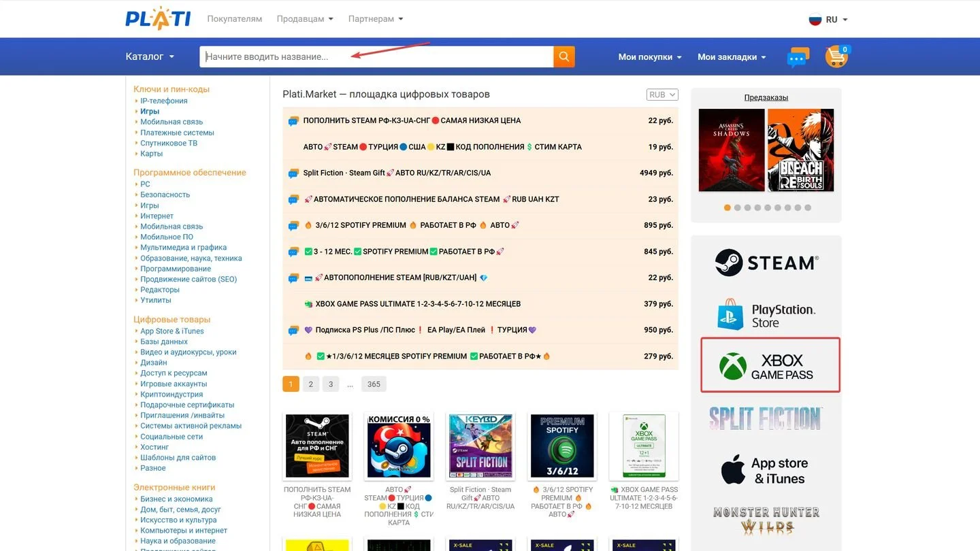
Task: Select the second preorder carousel dot
Action: pyautogui.click(x=738, y=207)
